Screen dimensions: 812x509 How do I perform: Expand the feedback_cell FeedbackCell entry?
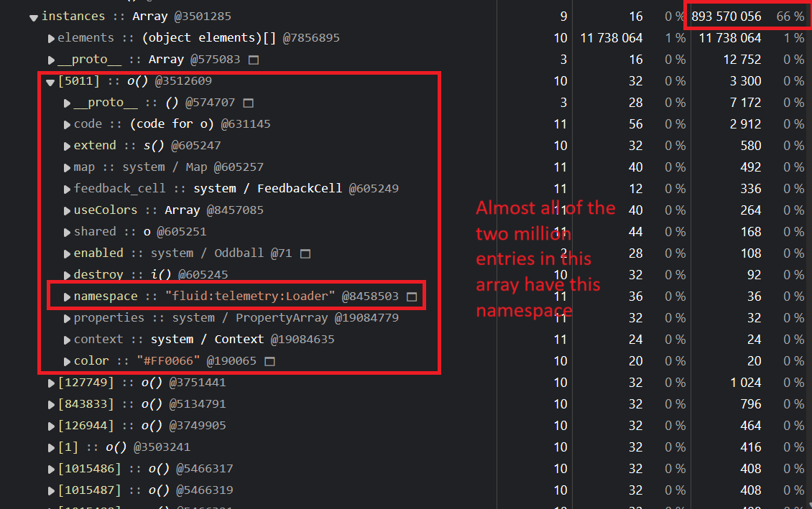66,188
